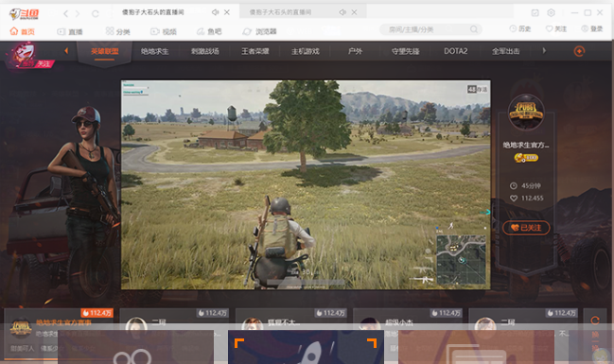Toggle the 已关注 follow button
This screenshot has width=614, height=364.
(526, 228)
